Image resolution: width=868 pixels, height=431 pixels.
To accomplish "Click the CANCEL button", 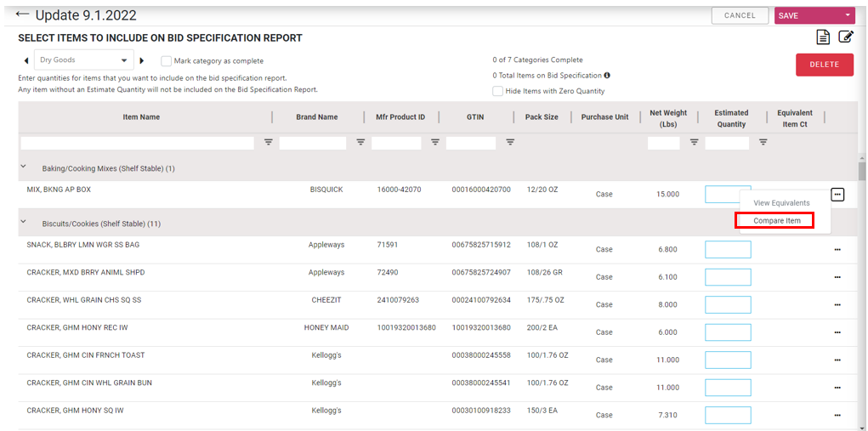I will pos(740,15).
